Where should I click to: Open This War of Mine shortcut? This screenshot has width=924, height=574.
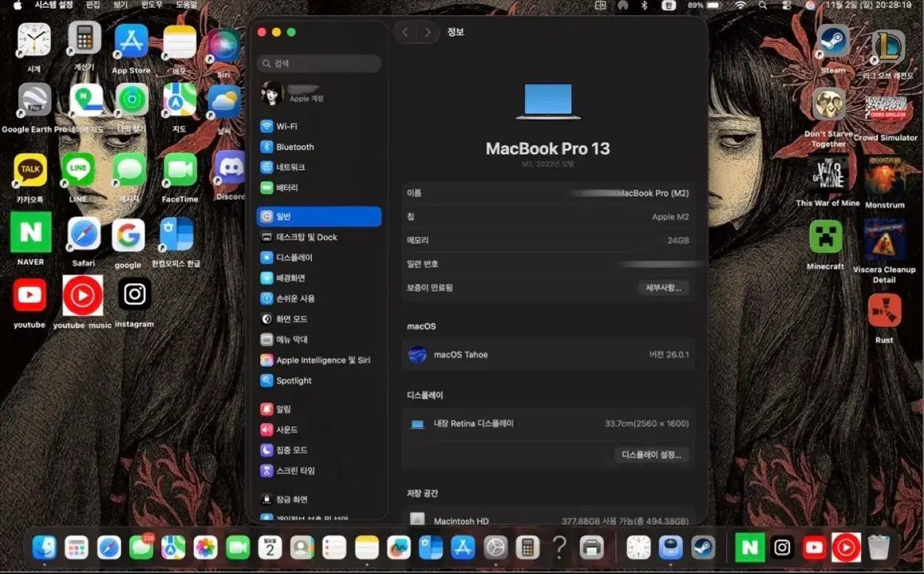[828, 182]
